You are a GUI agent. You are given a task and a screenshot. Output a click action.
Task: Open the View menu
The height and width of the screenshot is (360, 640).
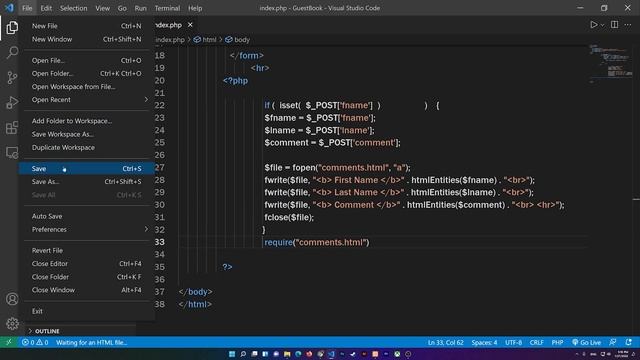click(102, 8)
